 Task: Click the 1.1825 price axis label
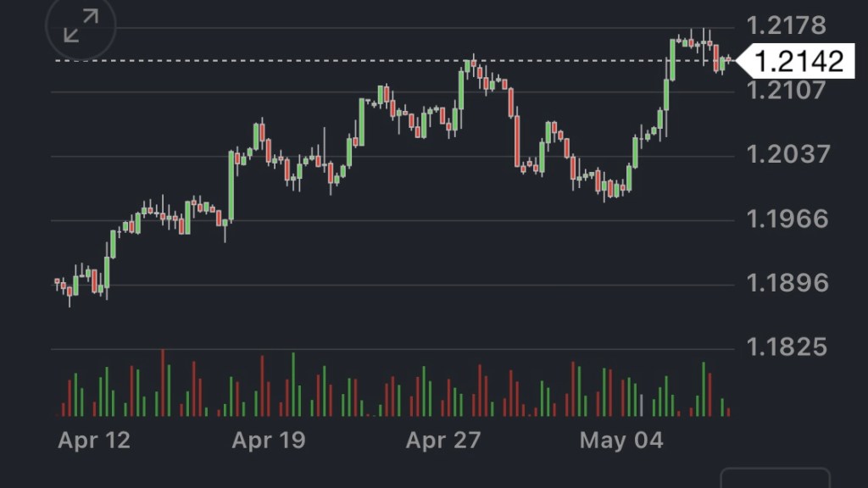[785, 347]
